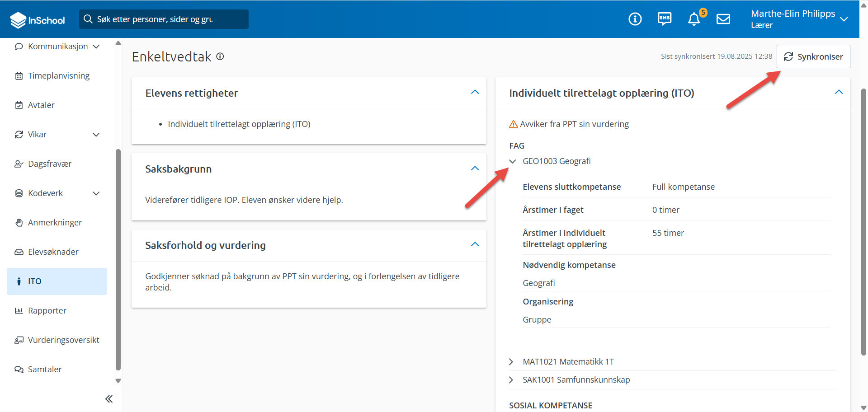Click the Synkroniser button
868x412 pixels.
pyautogui.click(x=813, y=56)
